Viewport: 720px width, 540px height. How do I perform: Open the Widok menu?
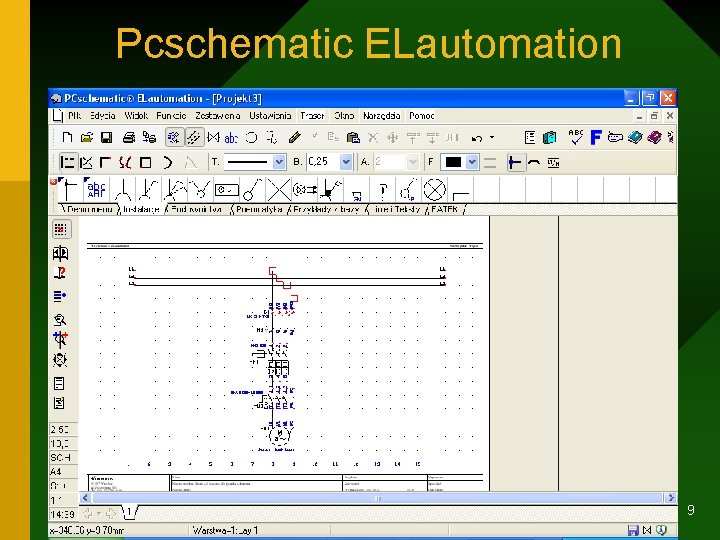coord(136,116)
